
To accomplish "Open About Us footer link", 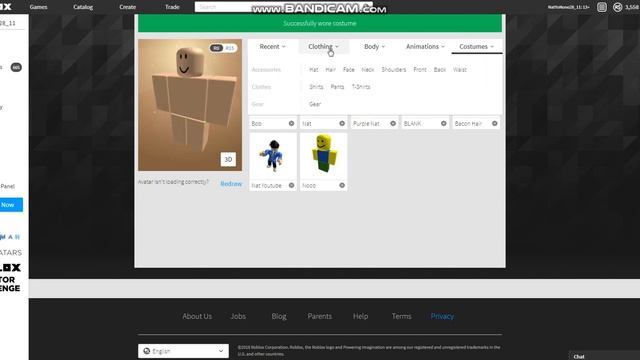I will pos(197,316).
